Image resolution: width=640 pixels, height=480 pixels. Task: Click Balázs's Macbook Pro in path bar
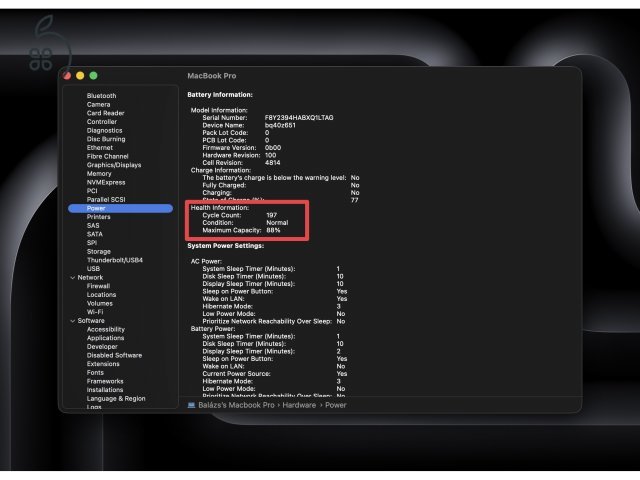click(236, 405)
